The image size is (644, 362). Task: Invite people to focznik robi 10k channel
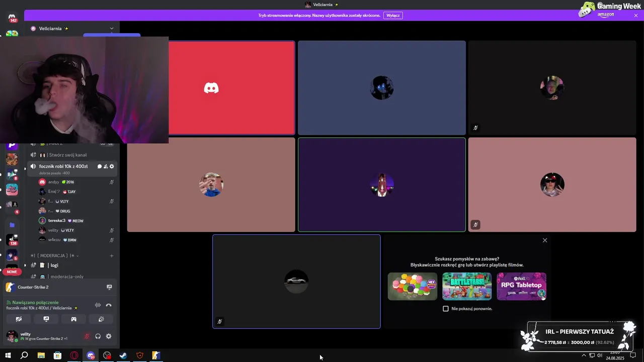[x=106, y=166]
